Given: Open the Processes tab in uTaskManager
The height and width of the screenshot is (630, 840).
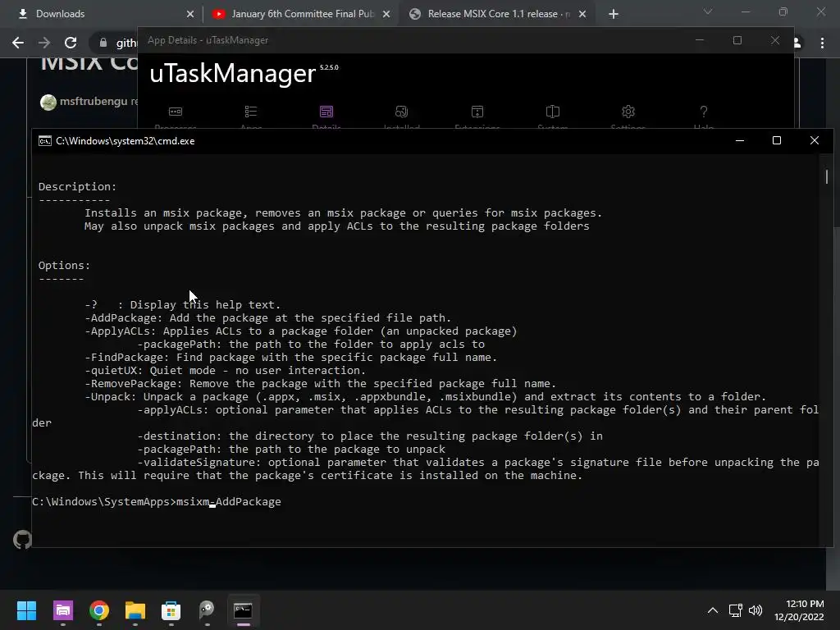Looking at the screenshot, I should point(176,115).
